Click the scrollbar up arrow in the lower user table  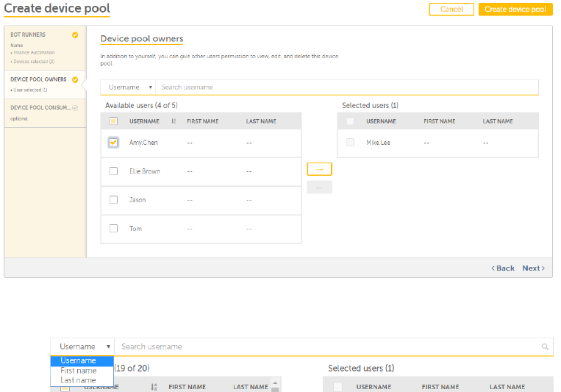point(276,382)
